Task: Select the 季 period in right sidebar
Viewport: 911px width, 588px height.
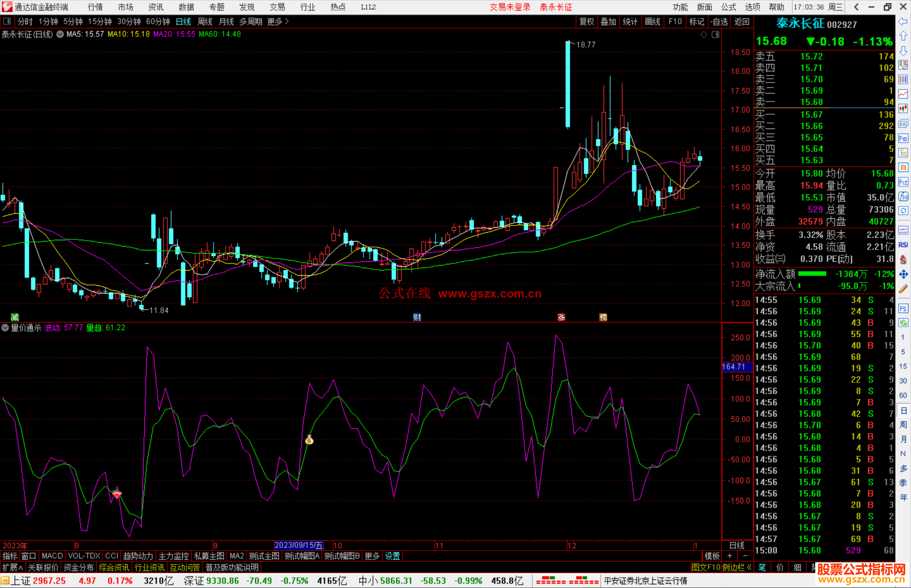Action: [903, 483]
